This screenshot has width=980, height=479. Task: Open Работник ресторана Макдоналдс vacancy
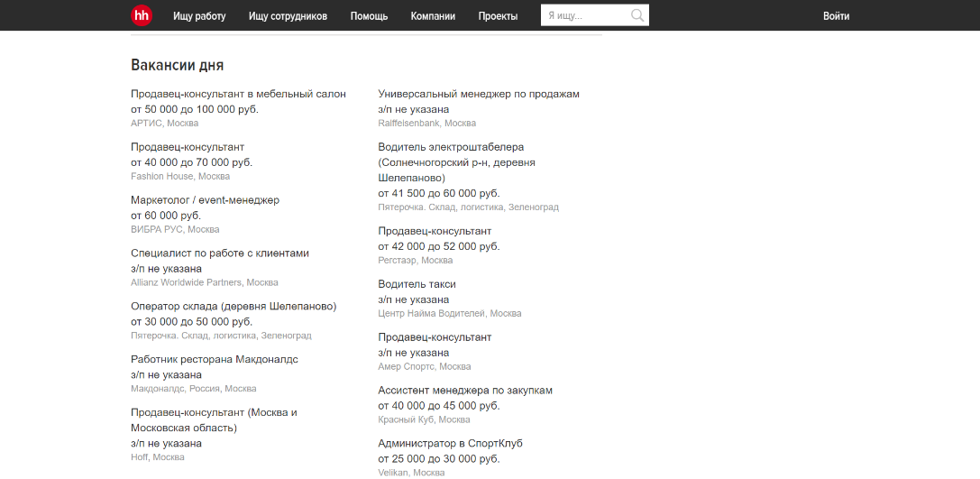click(x=215, y=360)
